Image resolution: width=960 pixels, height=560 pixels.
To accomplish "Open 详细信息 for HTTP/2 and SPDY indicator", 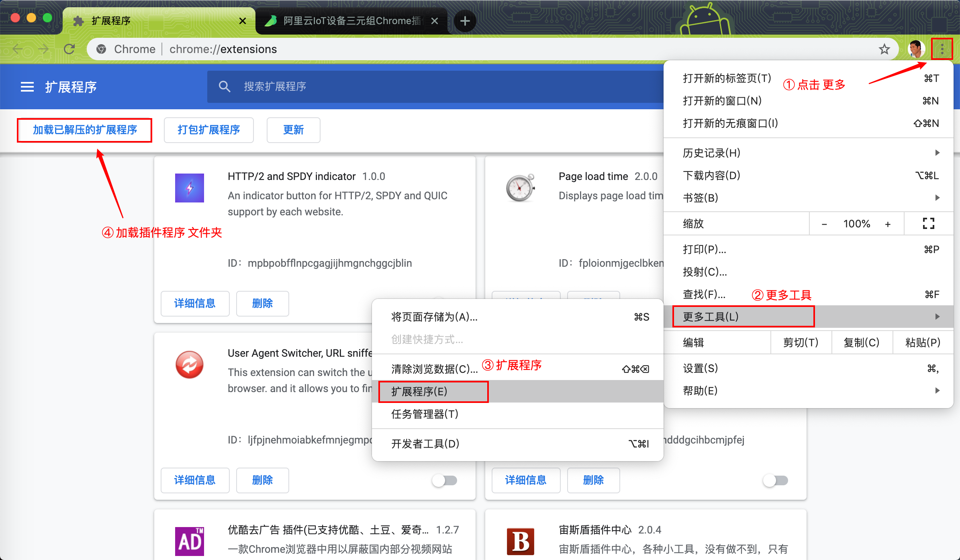I will pos(195,303).
